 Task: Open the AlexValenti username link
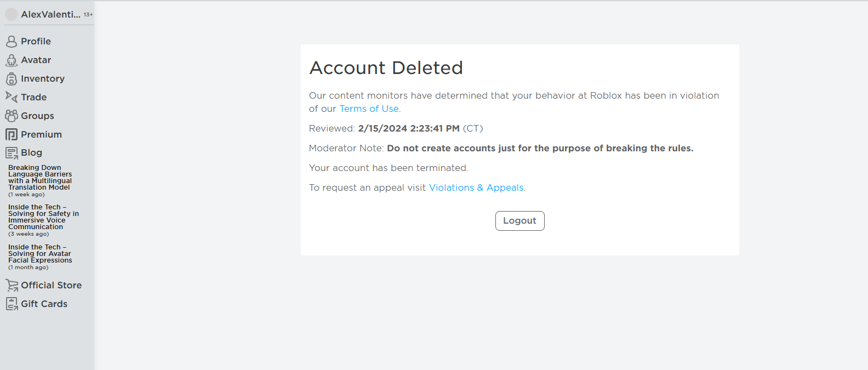[x=50, y=14]
